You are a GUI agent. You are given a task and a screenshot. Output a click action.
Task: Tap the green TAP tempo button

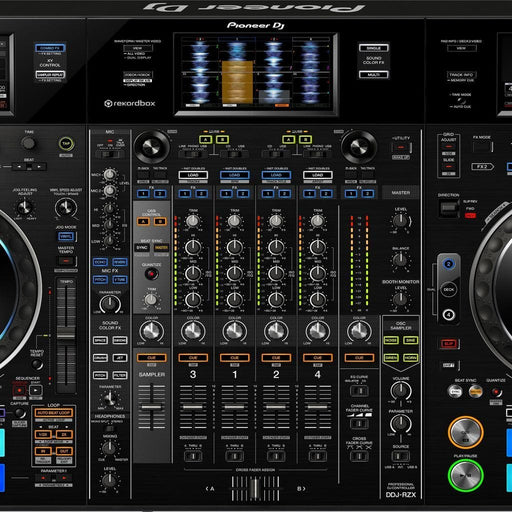click(x=66, y=144)
